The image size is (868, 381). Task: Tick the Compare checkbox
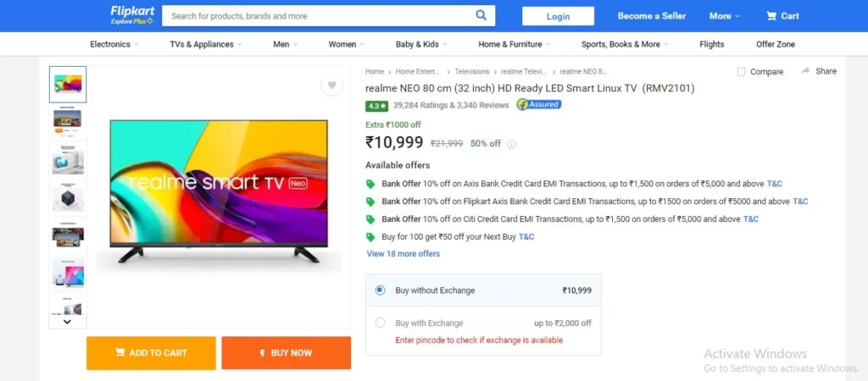click(x=741, y=72)
